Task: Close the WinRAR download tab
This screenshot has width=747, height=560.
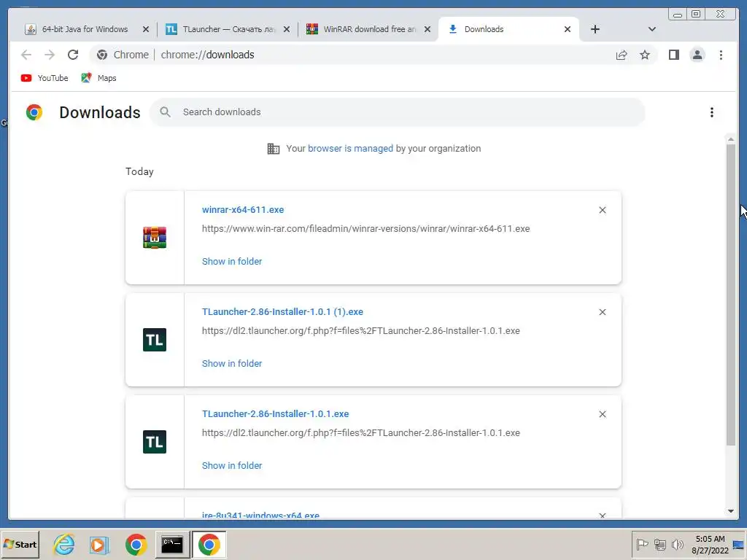Action: [x=427, y=29]
